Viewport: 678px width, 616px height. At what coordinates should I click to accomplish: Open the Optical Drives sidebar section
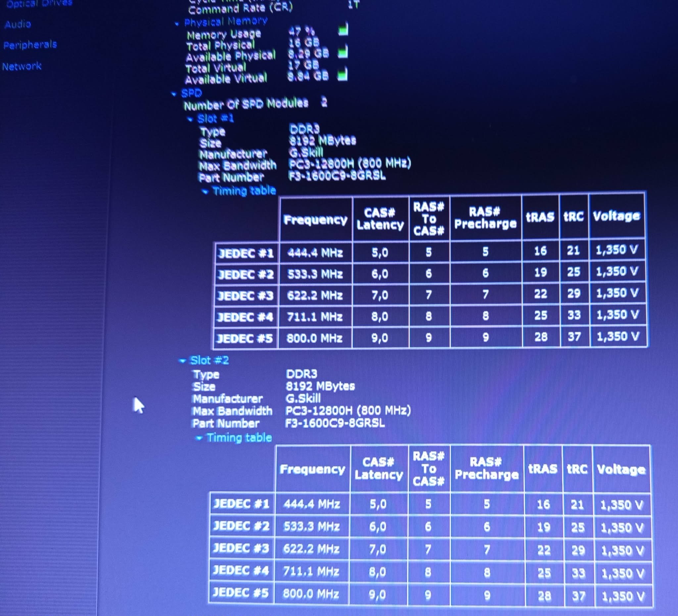[x=39, y=3]
